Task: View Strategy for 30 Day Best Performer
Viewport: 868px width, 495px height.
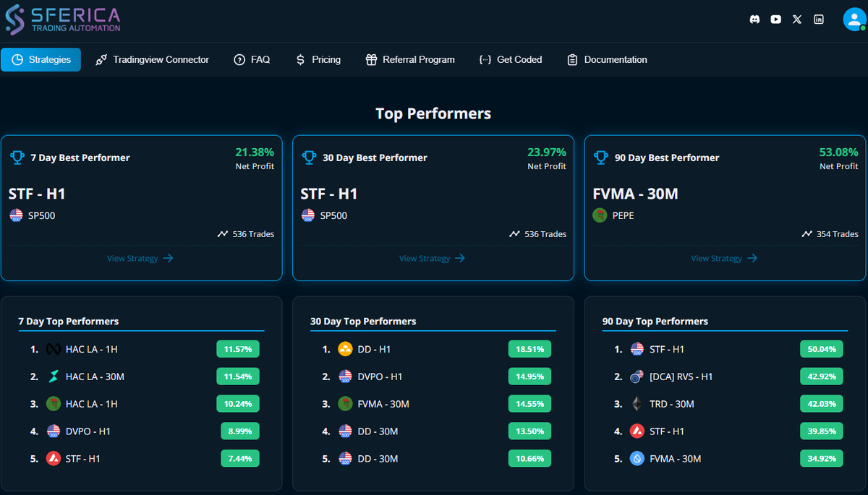Action: click(x=432, y=258)
